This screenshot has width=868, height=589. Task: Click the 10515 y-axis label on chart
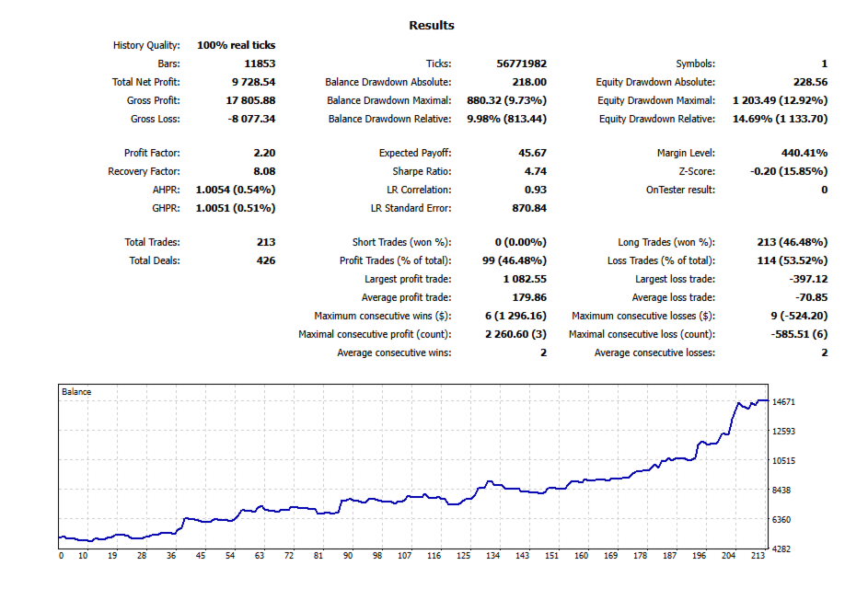[783, 460]
